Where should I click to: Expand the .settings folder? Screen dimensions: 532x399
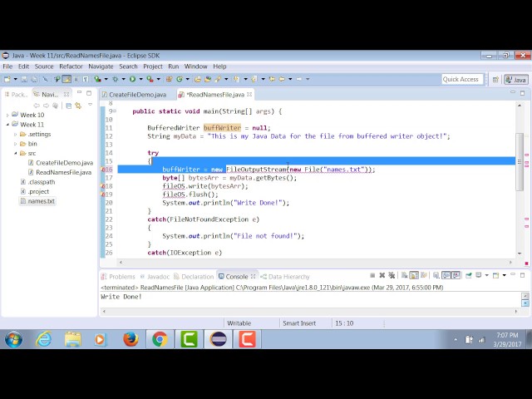15,135
